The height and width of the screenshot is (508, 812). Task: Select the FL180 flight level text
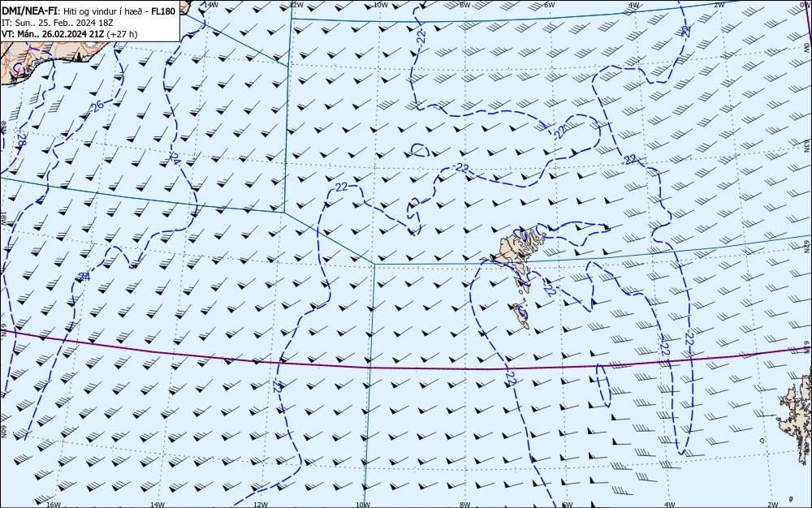point(163,11)
